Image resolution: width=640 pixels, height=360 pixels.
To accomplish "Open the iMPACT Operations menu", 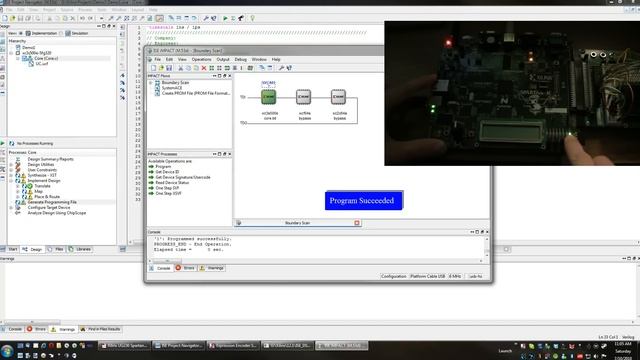I will tap(201, 60).
